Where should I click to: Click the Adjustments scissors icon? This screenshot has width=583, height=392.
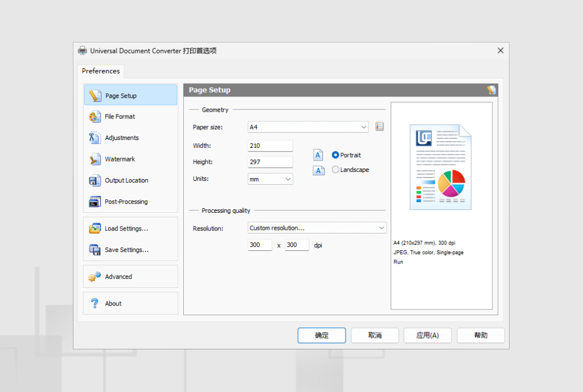(x=95, y=138)
